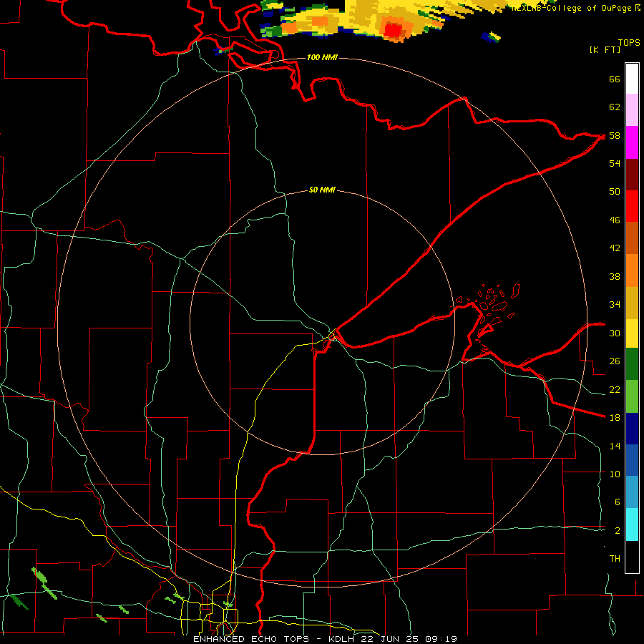Click the 'TH' threshold legend label
644x644 pixels.
click(615, 559)
